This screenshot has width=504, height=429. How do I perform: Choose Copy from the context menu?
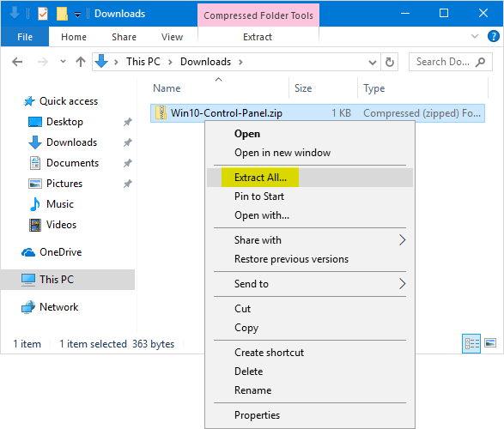tap(310, 328)
